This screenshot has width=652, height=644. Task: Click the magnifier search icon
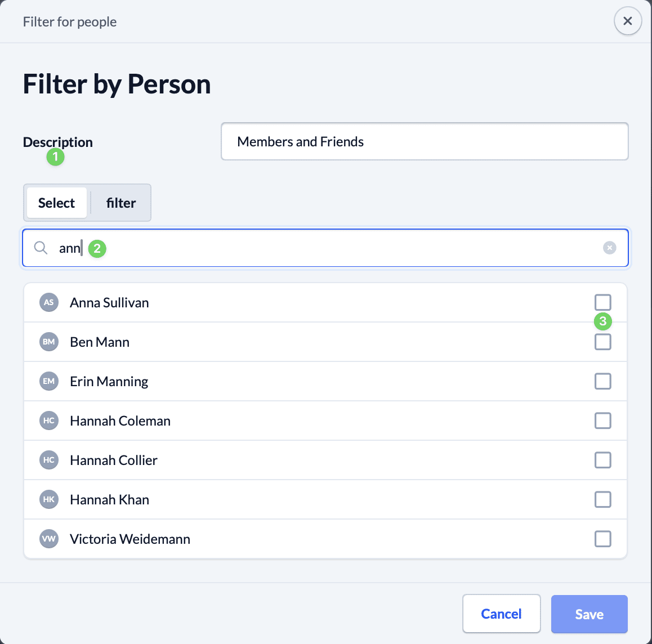tap(41, 248)
